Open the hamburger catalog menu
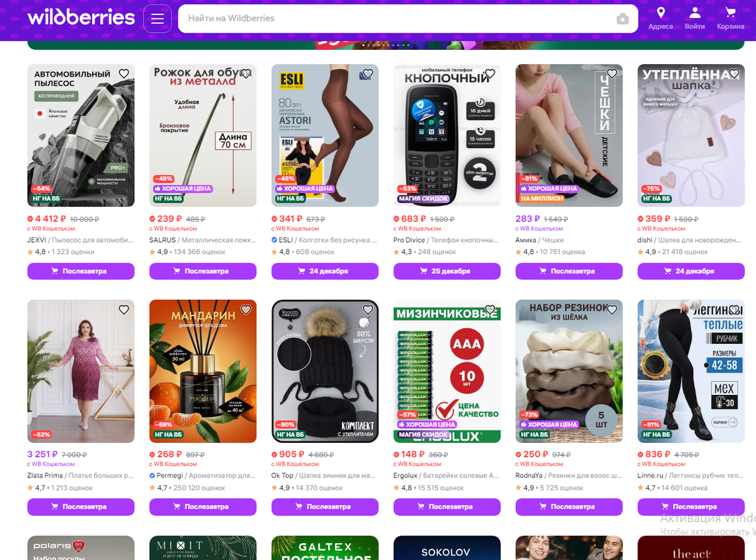Image resolution: width=756 pixels, height=560 pixels. tap(157, 18)
